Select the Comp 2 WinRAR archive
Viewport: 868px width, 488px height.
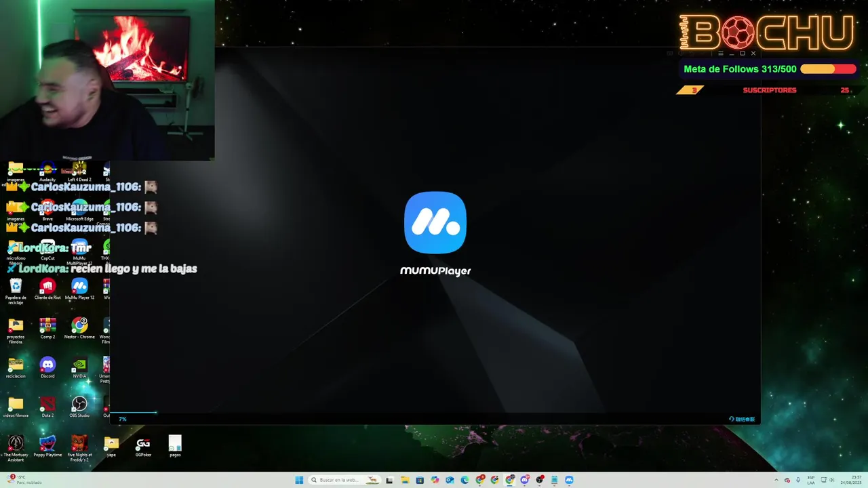pos(47,329)
